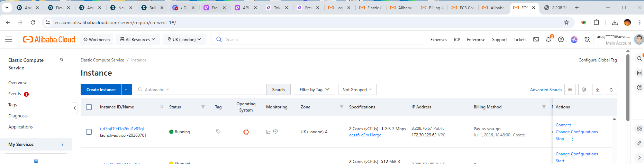Open the help question mark in top bar
Screen dimensions: 644x164
point(561,39)
